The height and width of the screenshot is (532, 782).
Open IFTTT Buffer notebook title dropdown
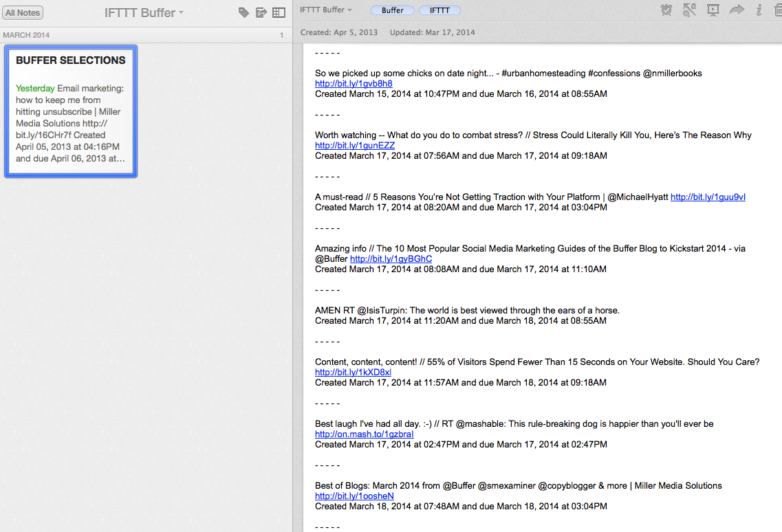pos(144,12)
